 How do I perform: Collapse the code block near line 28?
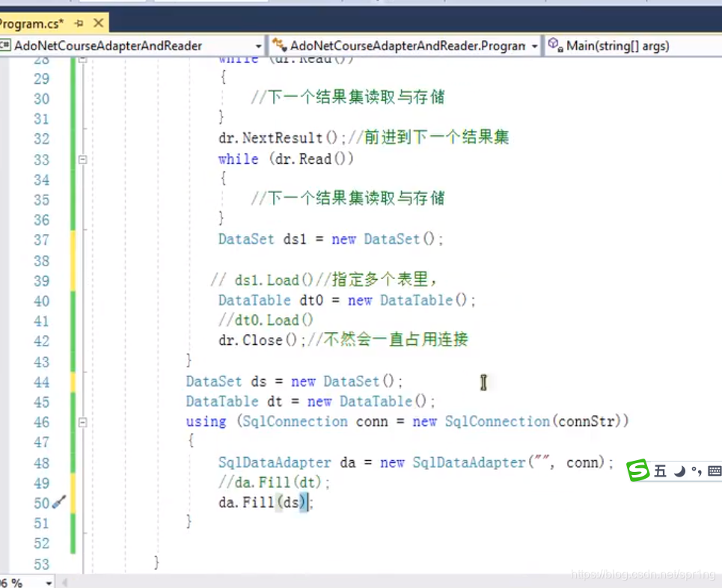(82, 59)
